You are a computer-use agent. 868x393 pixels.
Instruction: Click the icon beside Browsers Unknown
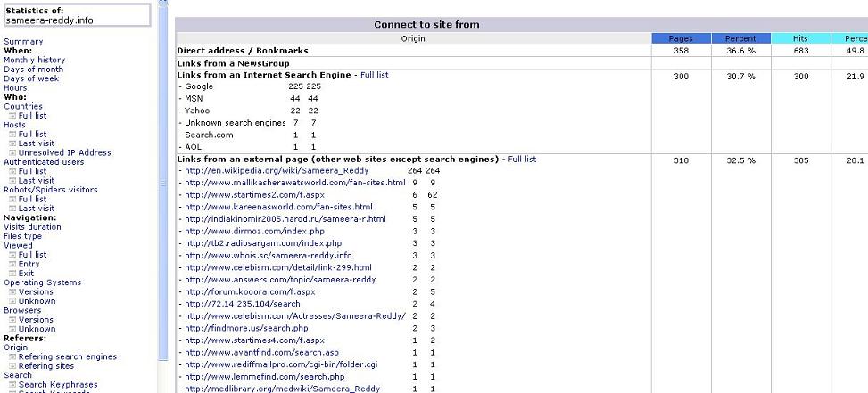click(x=12, y=329)
